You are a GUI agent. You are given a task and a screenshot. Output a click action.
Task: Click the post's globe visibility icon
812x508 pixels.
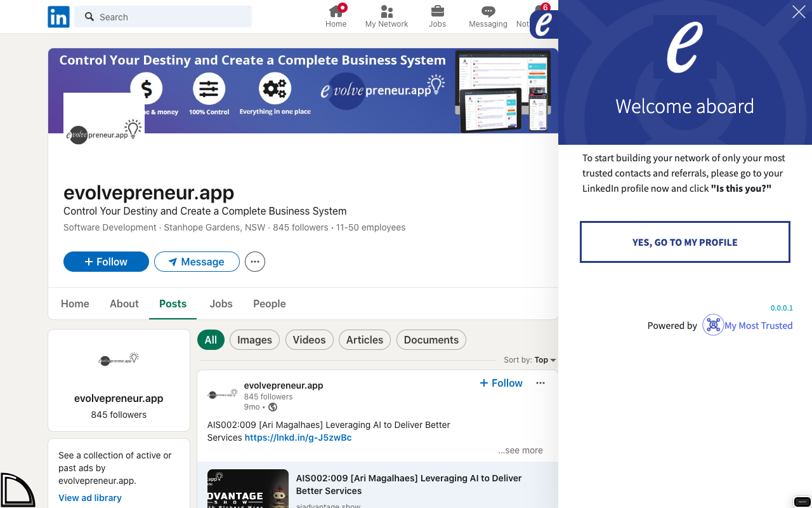(x=273, y=407)
